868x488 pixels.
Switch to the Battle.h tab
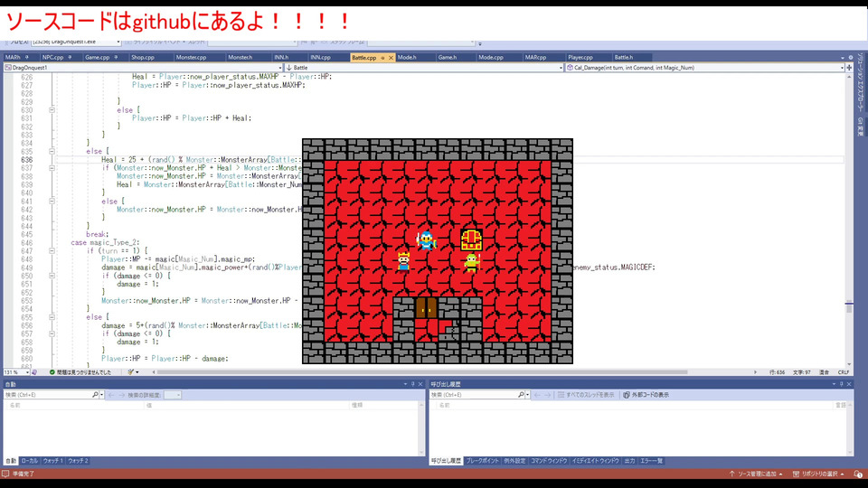[623, 58]
